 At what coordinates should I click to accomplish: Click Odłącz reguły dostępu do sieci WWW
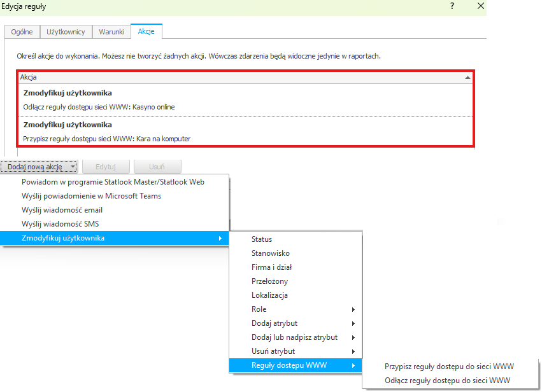447,381
